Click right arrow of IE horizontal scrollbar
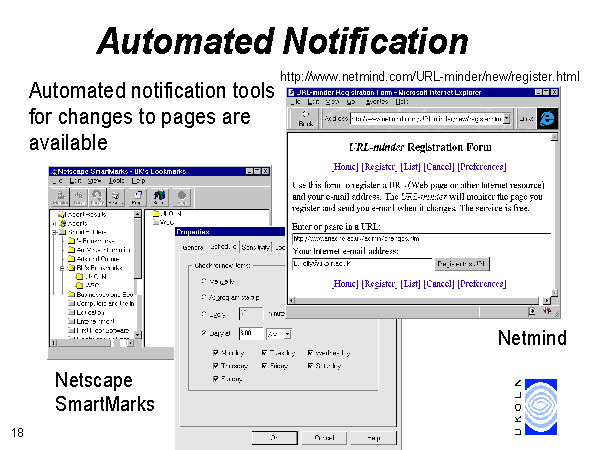This screenshot has width=600, height=450. click(546, 301)
